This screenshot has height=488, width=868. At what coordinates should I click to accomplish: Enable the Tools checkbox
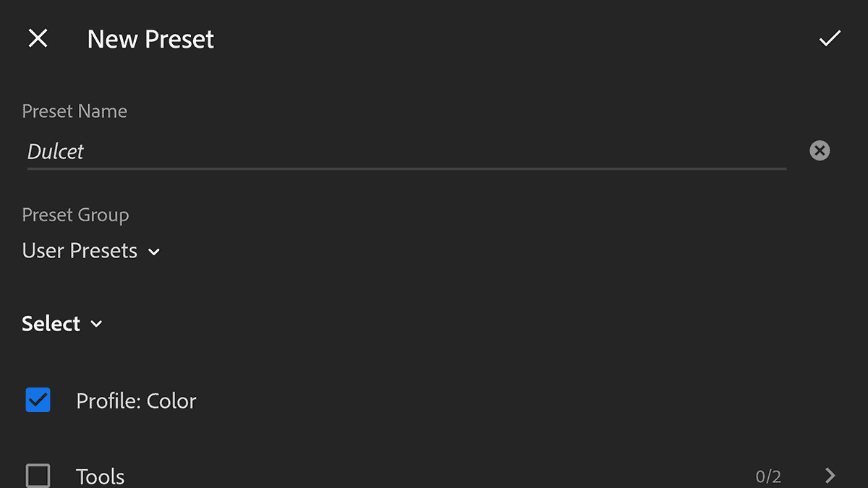[38, 476]
